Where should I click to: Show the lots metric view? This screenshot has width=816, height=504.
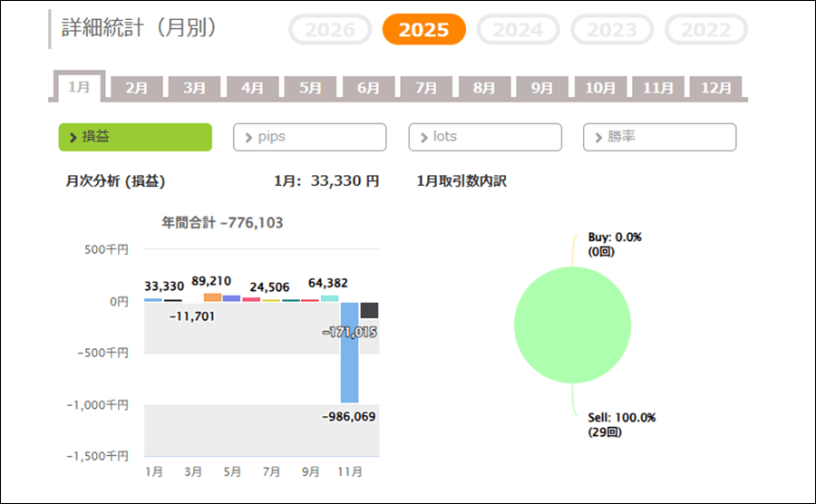pos(485,137)
